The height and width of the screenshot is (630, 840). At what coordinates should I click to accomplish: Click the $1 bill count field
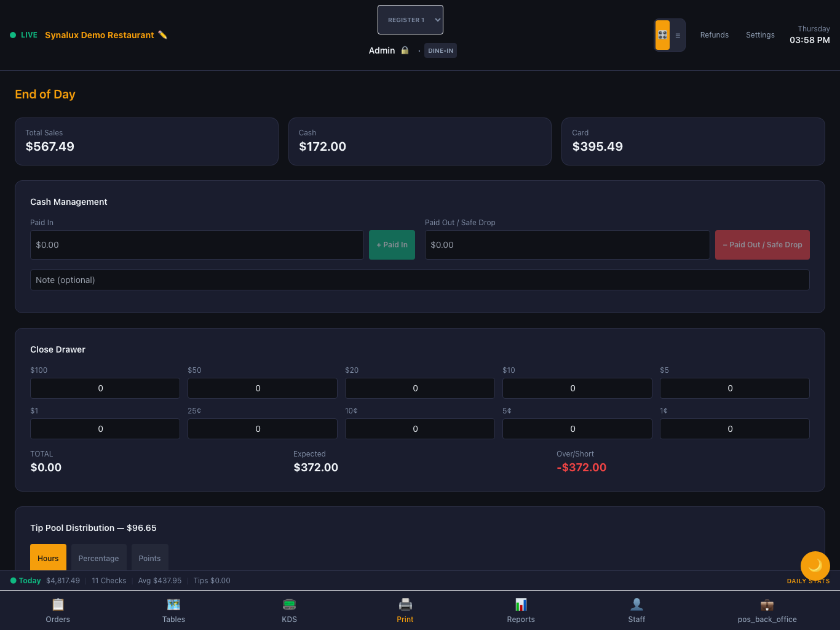[105, 429]
